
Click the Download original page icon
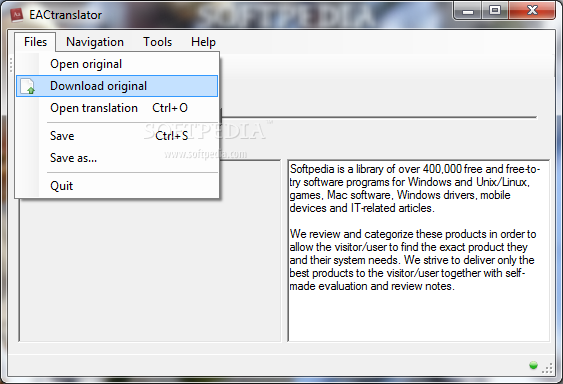tap(28, 86)
